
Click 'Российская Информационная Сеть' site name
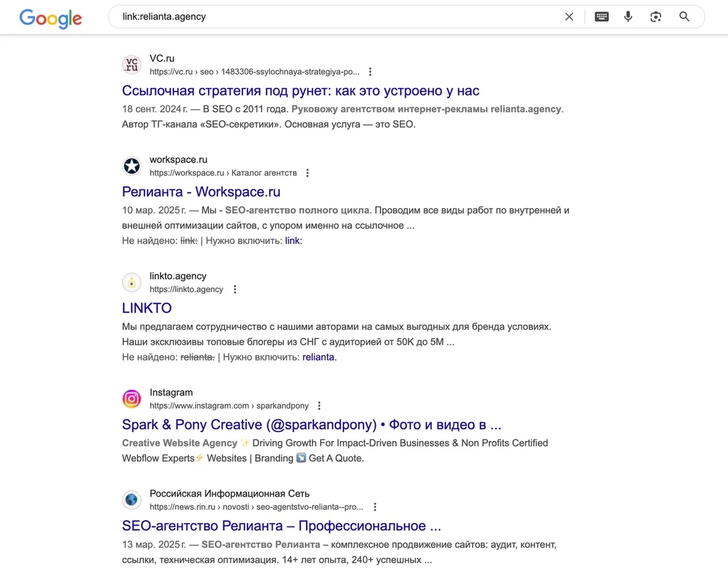[230, 494]
